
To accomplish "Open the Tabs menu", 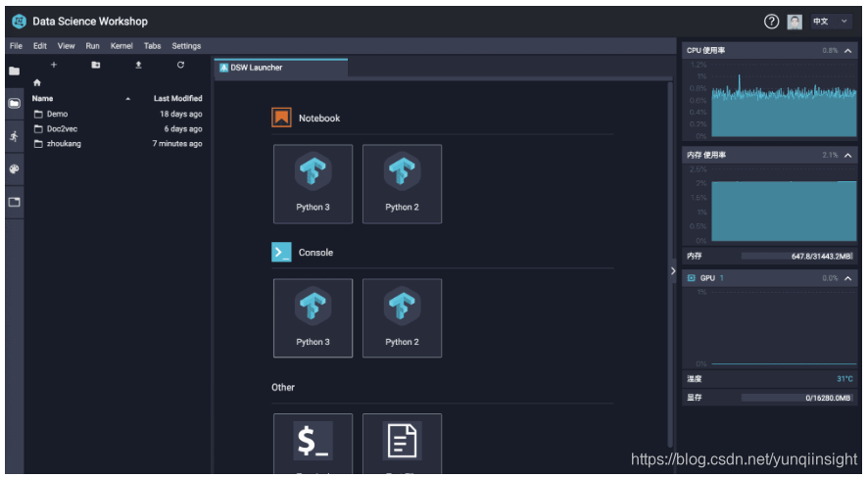I will coord(152,46).
